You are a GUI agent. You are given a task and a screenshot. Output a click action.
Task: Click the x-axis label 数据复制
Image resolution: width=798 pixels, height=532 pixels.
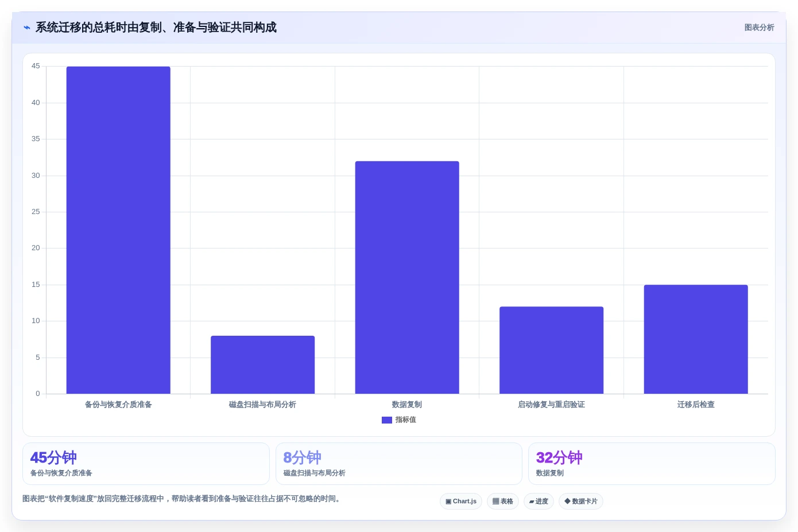click(x=407, y=405)
